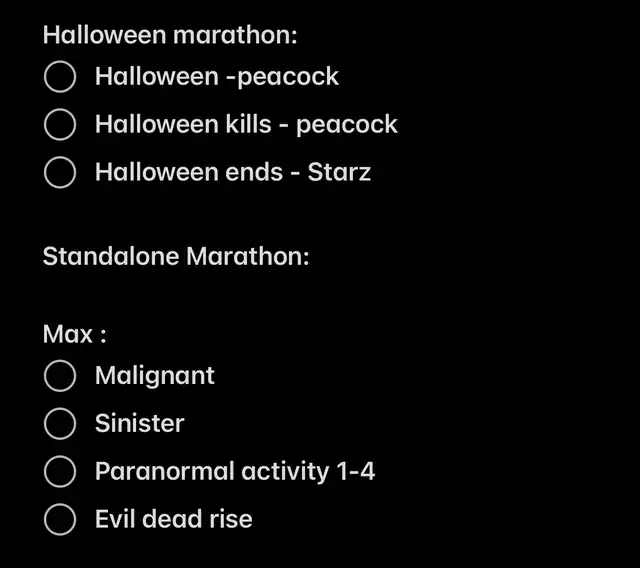This screenshot has height=568, width=640.
Task: Click the '1-4' number range text
Action: tap(356, 471)
